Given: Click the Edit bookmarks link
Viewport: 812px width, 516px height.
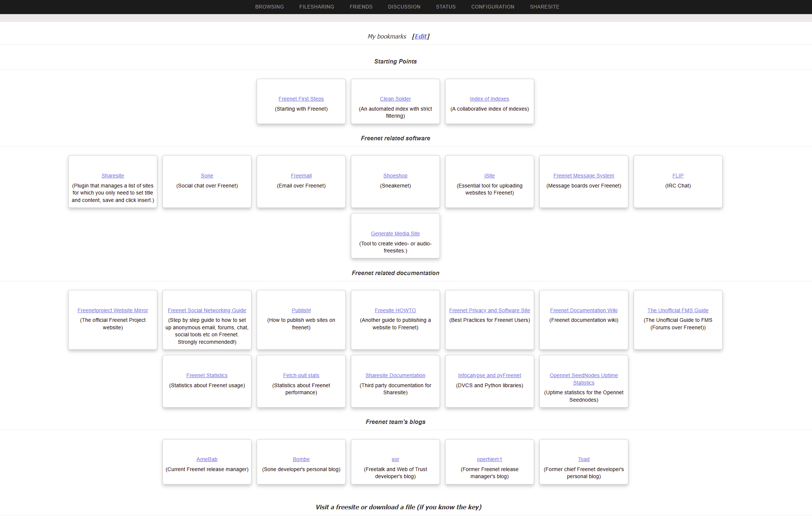Looking at the screenshot, I should pyautogui.click(x=421, y=36).
